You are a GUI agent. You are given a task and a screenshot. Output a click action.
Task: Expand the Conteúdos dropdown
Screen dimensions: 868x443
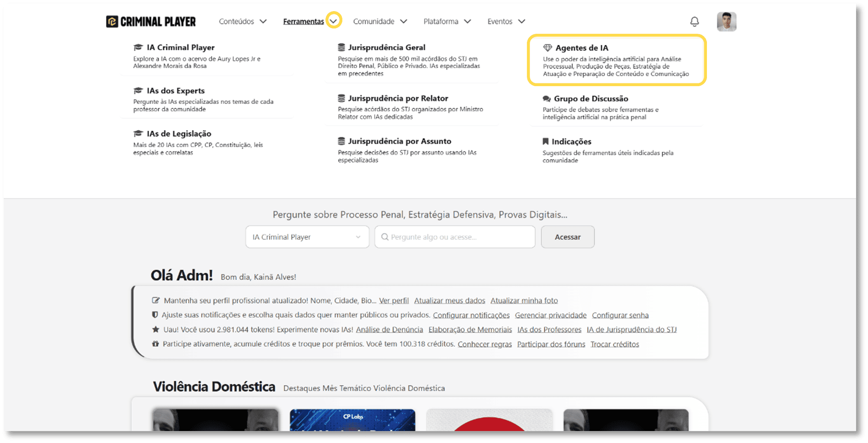(x=243, y=21)
